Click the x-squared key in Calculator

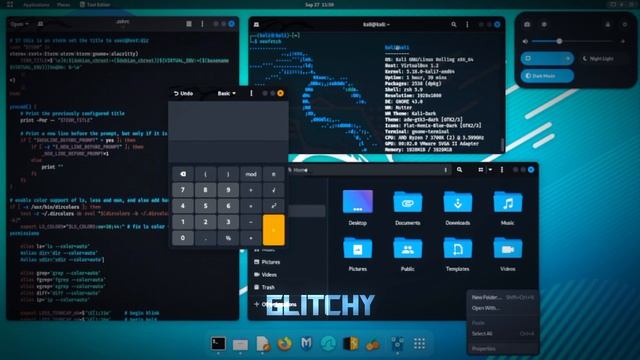coord(273,206)
